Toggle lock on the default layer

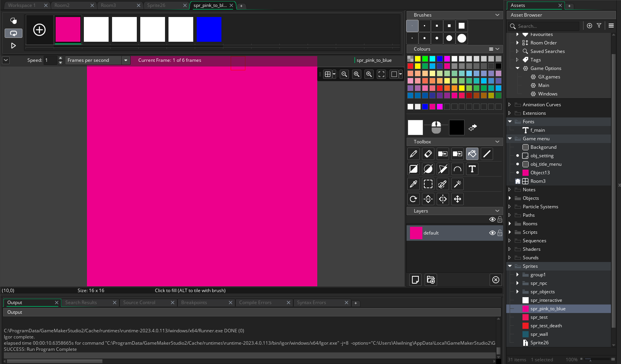click(500, 233)
